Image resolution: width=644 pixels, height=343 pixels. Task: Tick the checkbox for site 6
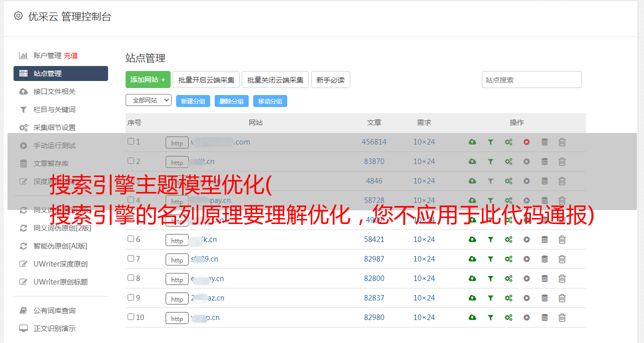[131, 239]
